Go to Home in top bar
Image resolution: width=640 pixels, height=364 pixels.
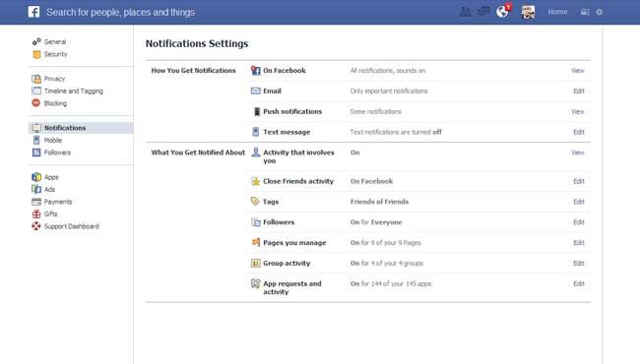pos(557,12)
